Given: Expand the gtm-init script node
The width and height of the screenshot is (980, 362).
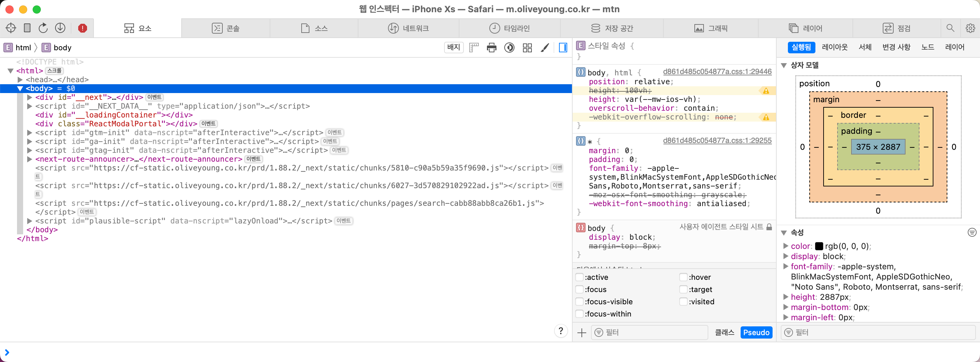Looking at the screenshot, I should 29,132.
